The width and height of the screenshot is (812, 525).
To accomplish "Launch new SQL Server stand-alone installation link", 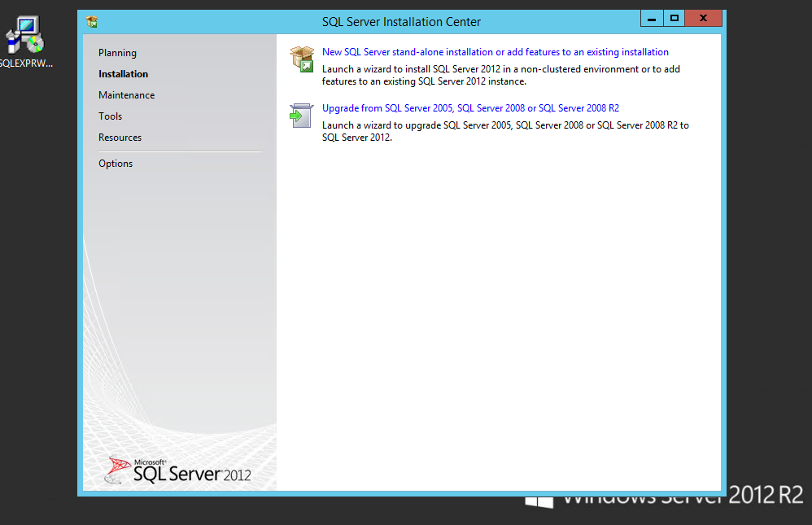I will 495,52.
